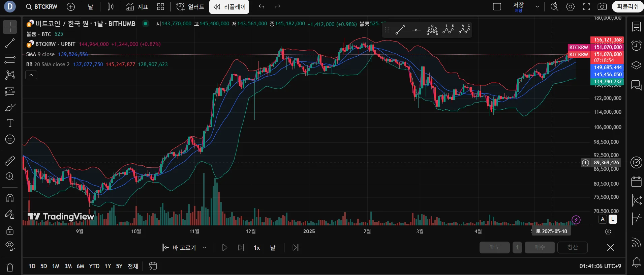Image resolution: width=644 pixels, height=275 pixels.
Task: Select the ruler measure tool
Action: (x=10, y=161)
